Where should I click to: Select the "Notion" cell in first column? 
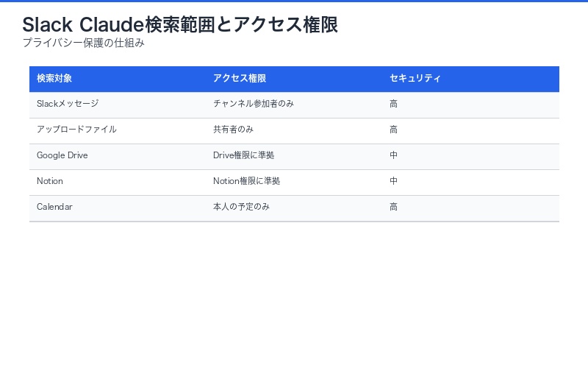(50, 182)
